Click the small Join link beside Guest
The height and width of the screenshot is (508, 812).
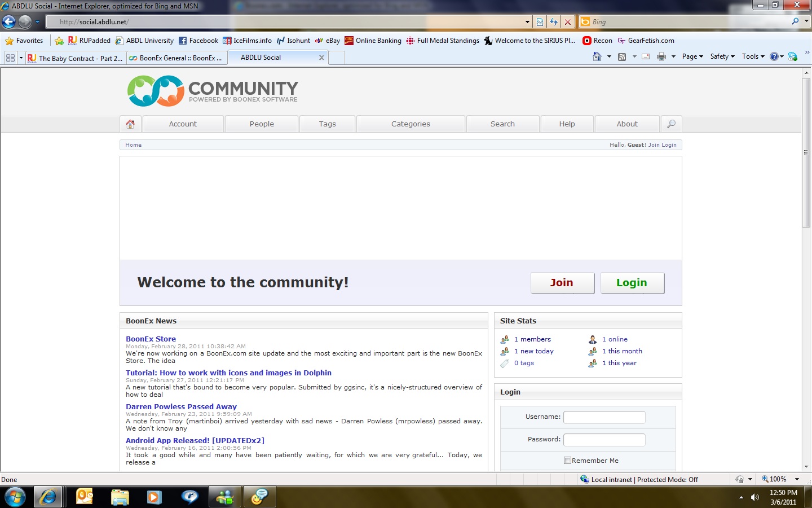pyautogui.click(x=654, y=145)
